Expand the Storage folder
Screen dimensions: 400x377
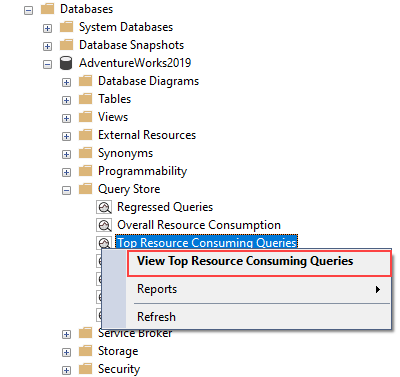(66, 352)
